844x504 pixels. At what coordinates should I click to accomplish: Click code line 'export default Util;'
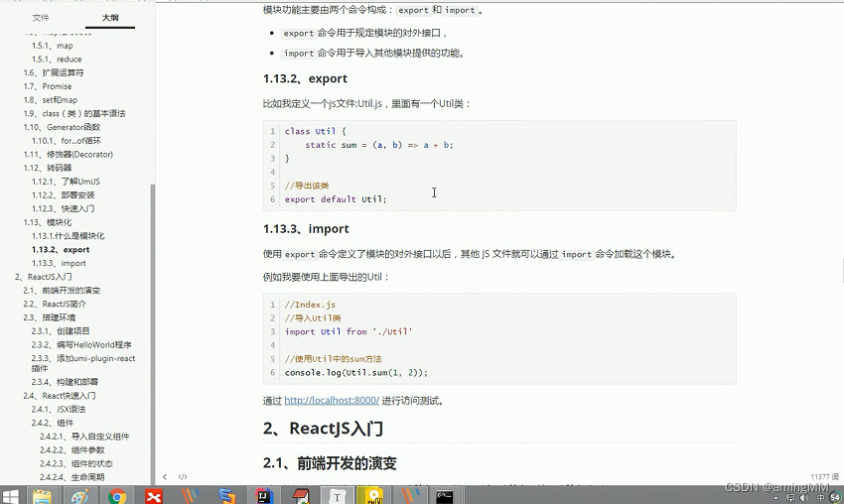pos(336,199)
